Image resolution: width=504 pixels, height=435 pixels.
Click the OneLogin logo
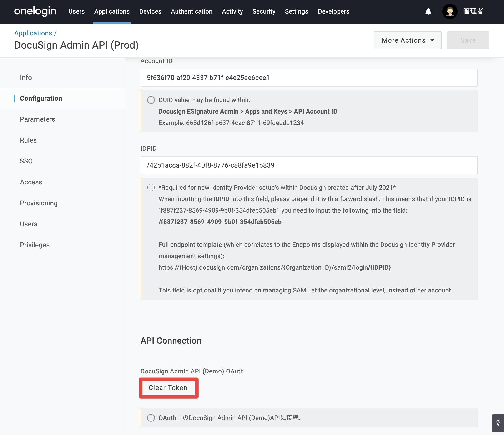(35, 11)
